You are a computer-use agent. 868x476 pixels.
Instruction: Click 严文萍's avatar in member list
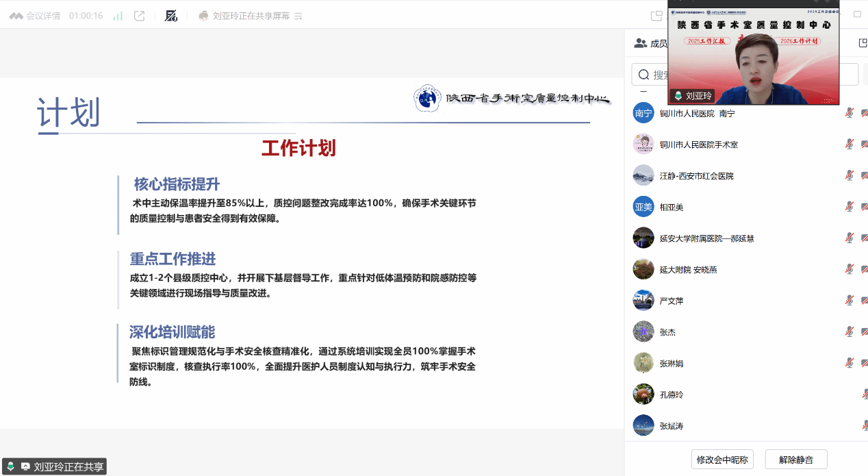pos(643,301)
